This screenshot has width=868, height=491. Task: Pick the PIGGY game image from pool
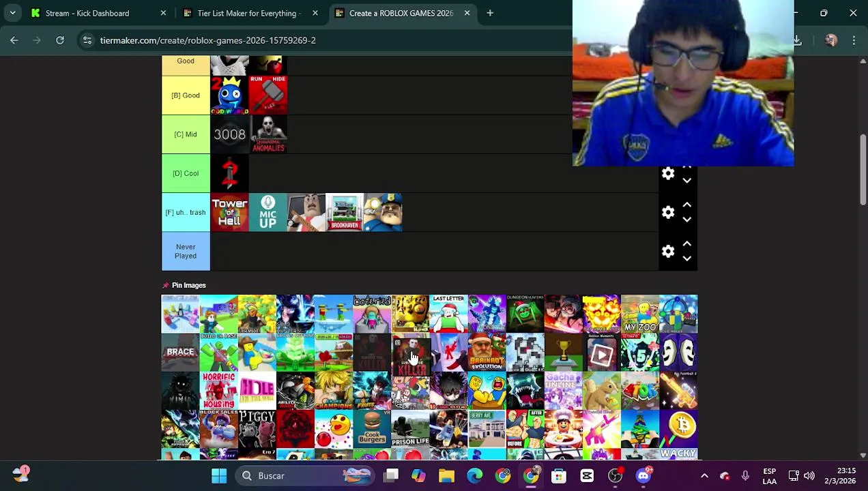click(x=257, y=428)
